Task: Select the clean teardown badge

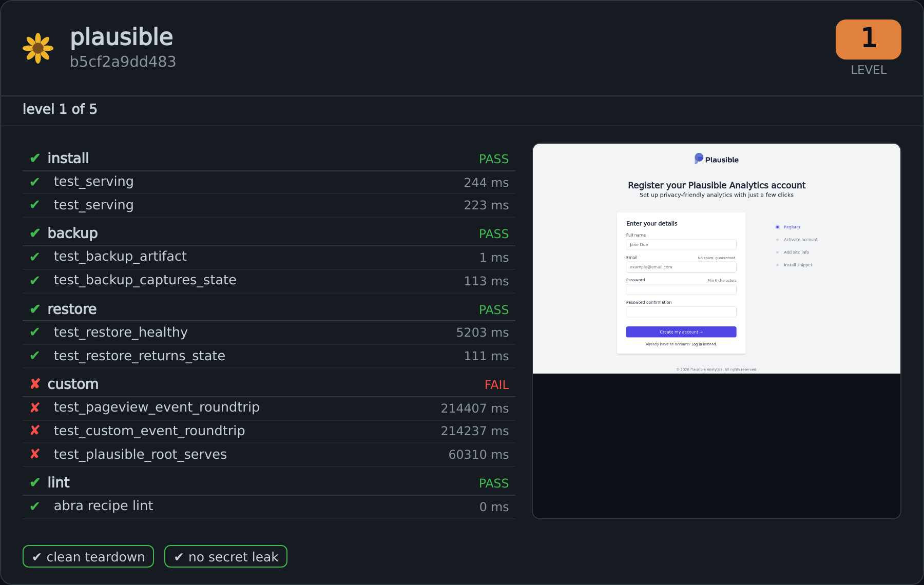Action: coord(88,556)
